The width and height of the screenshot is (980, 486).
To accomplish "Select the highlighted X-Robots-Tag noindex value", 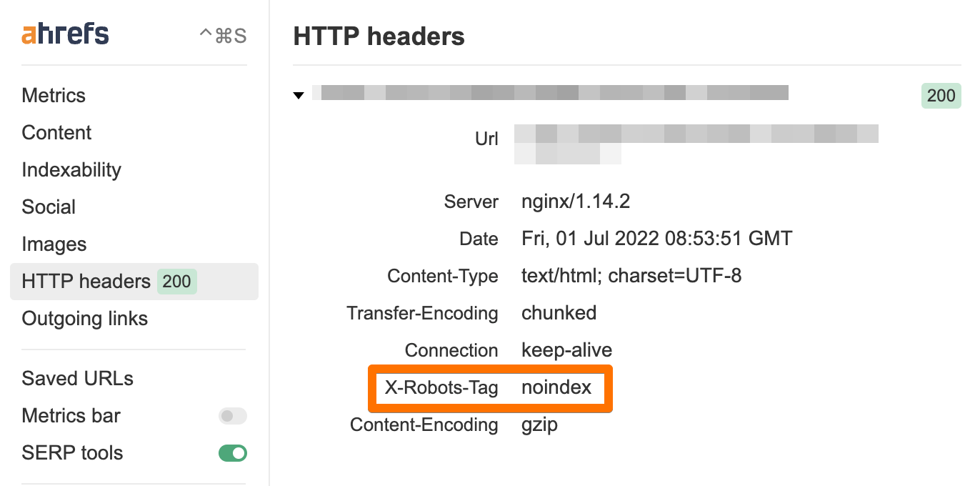I will tap(556, 388).
